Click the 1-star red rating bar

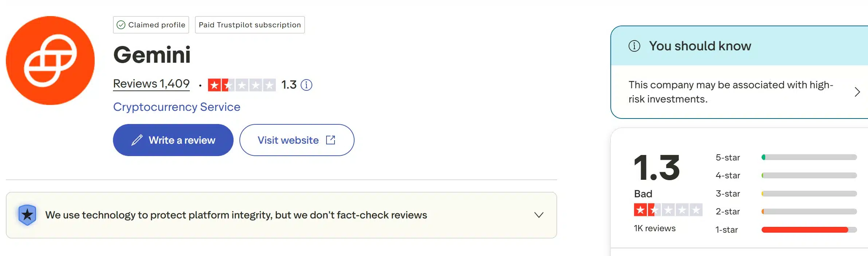[x=809, y=229]
